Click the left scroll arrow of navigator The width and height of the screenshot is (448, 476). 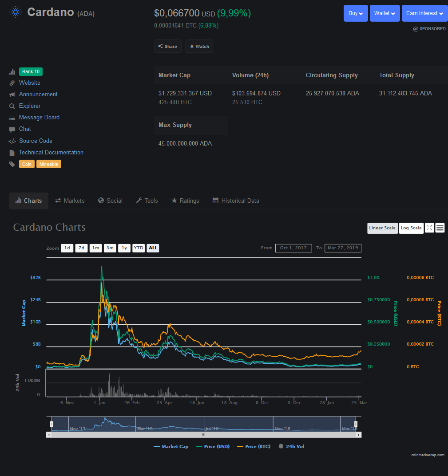pyautogui.click(x=49, y=435)
